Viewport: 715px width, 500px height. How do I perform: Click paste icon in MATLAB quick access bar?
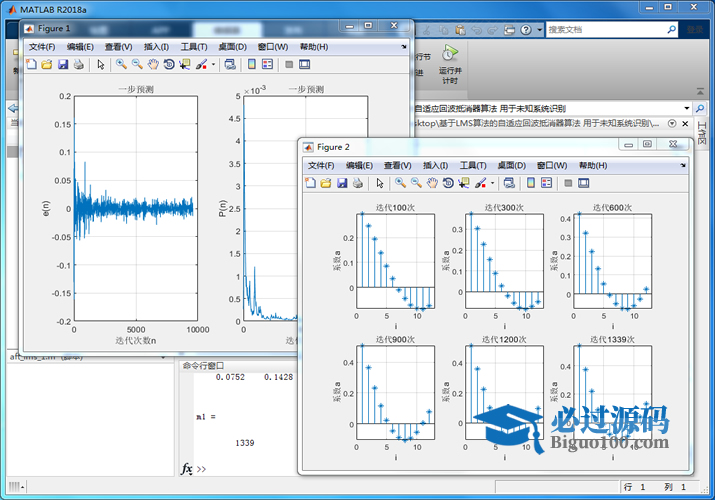[461, 30]
